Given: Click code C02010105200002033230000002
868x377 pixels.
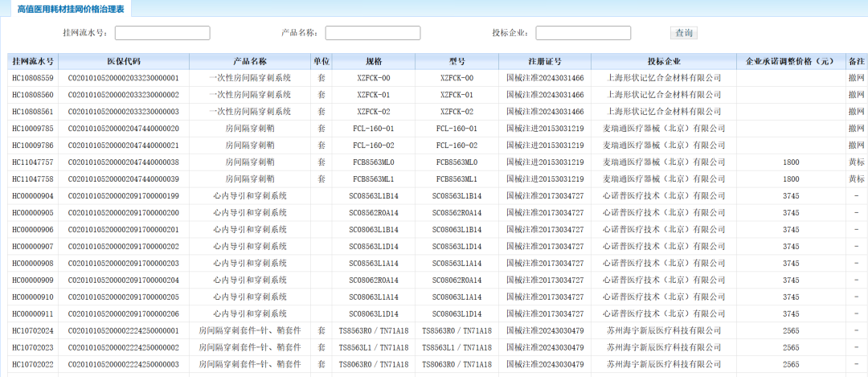Looking at the screenshot, I should 124,95.
